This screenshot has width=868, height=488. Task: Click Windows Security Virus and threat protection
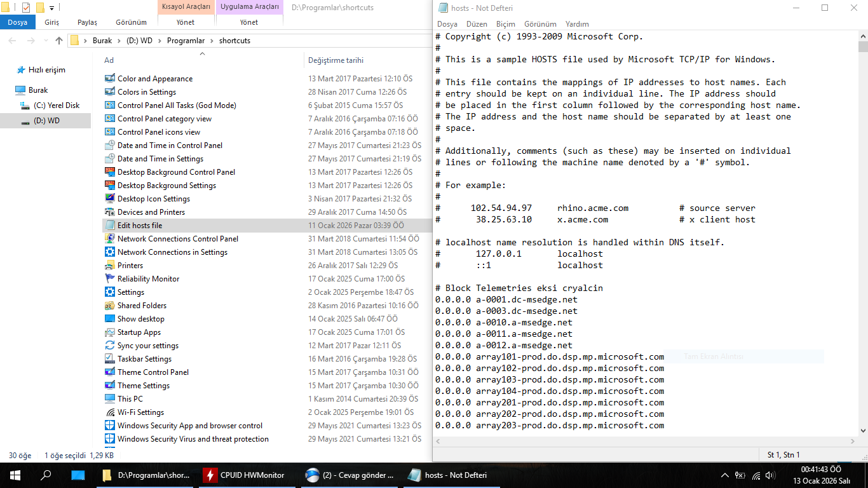[x=193, y=439]
